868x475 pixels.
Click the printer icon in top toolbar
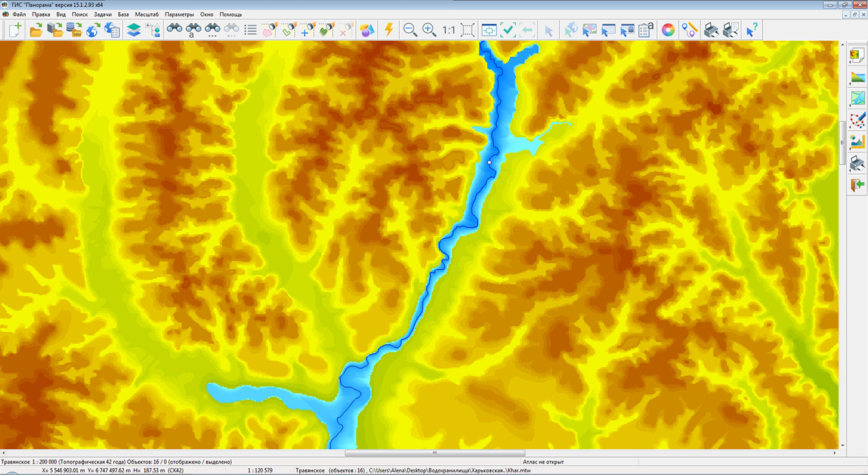click(x=712, y=30)
